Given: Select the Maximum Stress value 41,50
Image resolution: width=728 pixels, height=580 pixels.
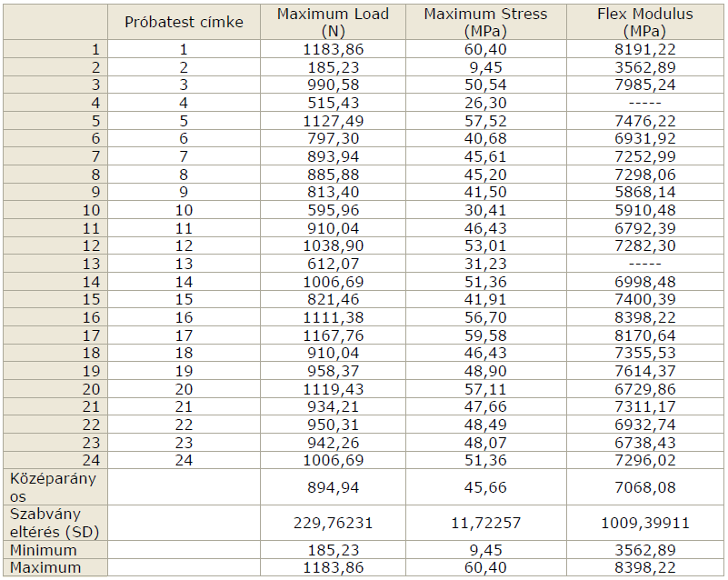Looking at the screenshot, I should (485, 192).
